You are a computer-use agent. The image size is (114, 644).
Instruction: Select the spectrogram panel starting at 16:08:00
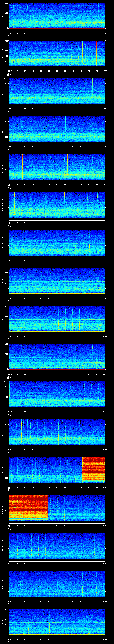57,280
